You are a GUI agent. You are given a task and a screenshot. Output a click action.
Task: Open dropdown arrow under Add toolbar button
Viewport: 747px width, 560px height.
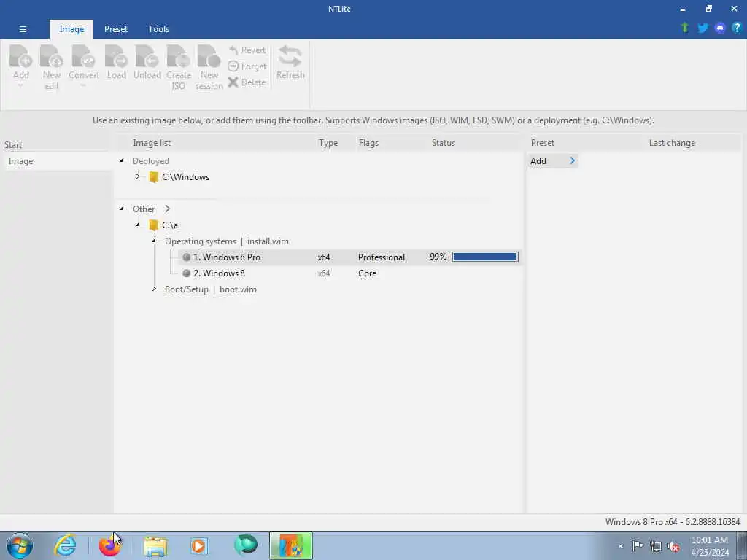[x=20, y=86]
